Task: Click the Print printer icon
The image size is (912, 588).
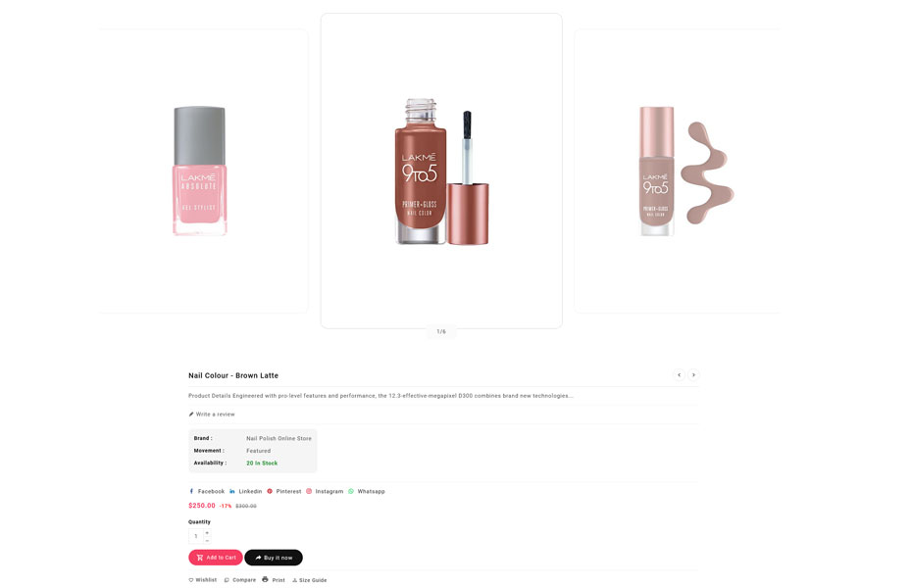Action: point(265,579)
